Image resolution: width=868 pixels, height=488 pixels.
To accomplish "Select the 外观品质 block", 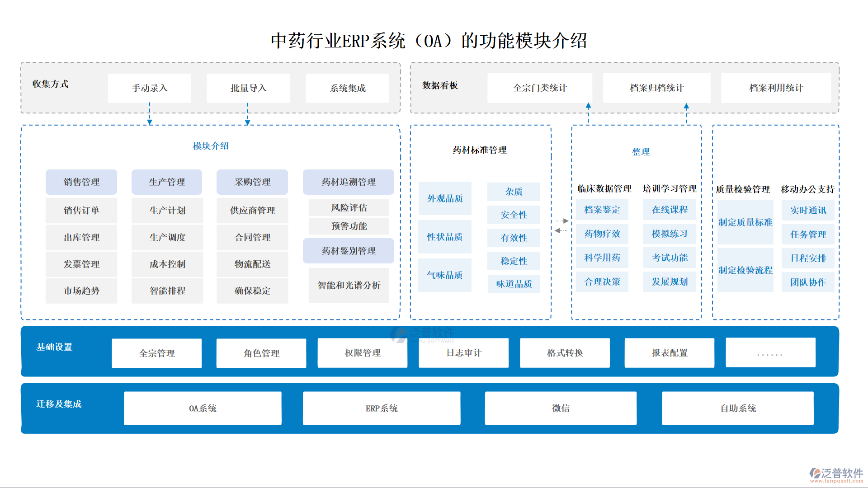I will [445, 199].
